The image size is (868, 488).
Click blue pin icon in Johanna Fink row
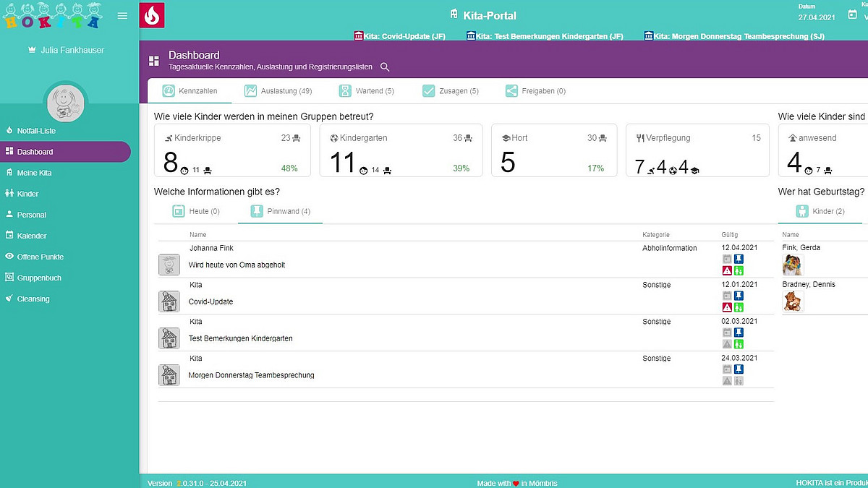[739, 259]
